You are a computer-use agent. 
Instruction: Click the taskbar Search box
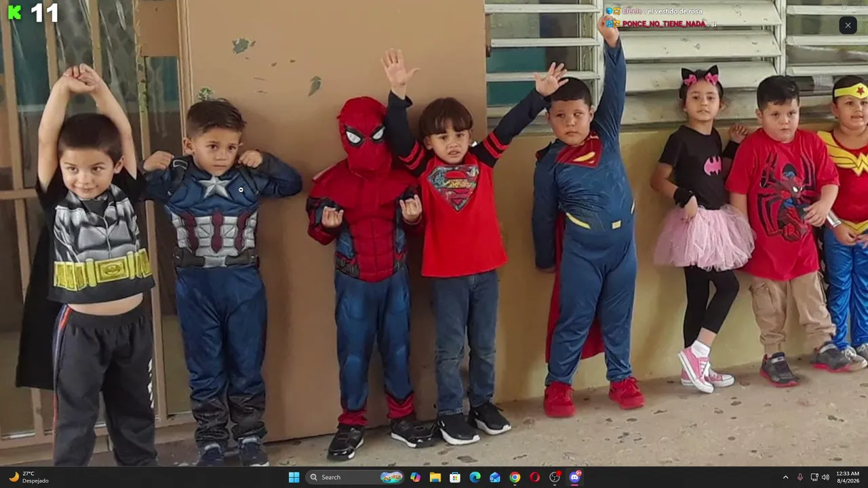[355, 477]
